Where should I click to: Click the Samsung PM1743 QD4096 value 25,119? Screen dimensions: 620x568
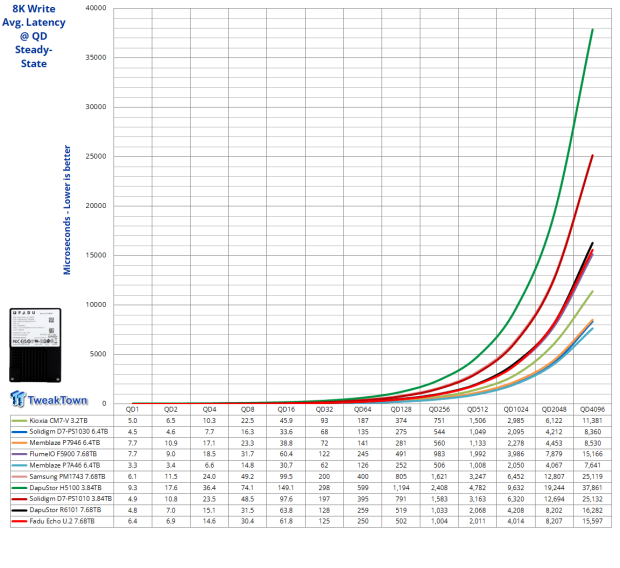pyautogui.click(x=592, y=476)
